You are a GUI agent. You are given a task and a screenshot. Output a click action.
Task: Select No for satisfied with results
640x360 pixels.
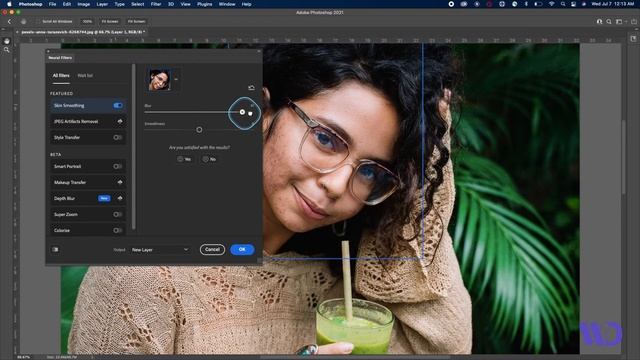point(209,159)
